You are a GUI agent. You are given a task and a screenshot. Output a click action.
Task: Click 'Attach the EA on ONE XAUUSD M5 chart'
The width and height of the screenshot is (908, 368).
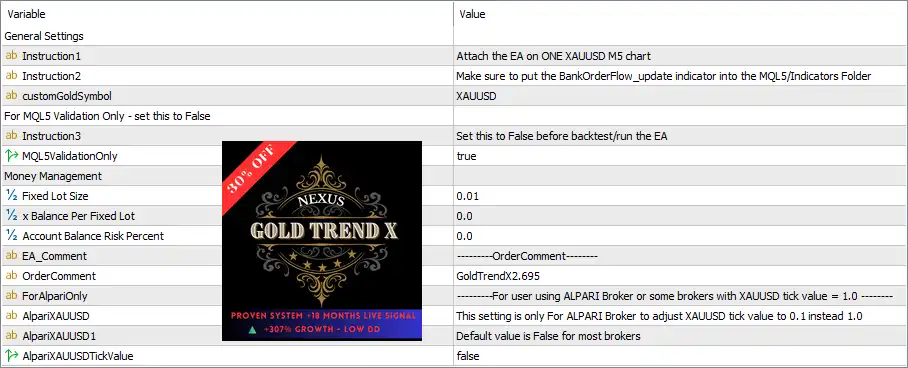click(x=554, y=56)
